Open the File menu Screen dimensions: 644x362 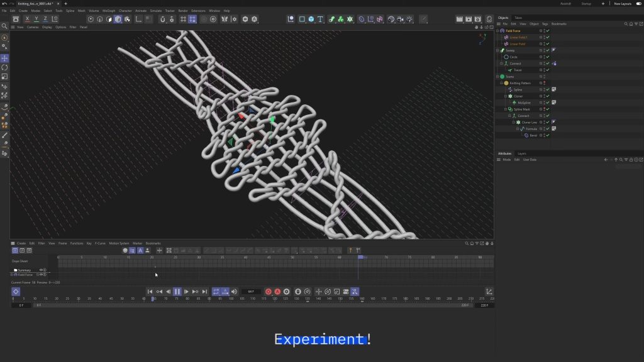click(x=4, y=11)
